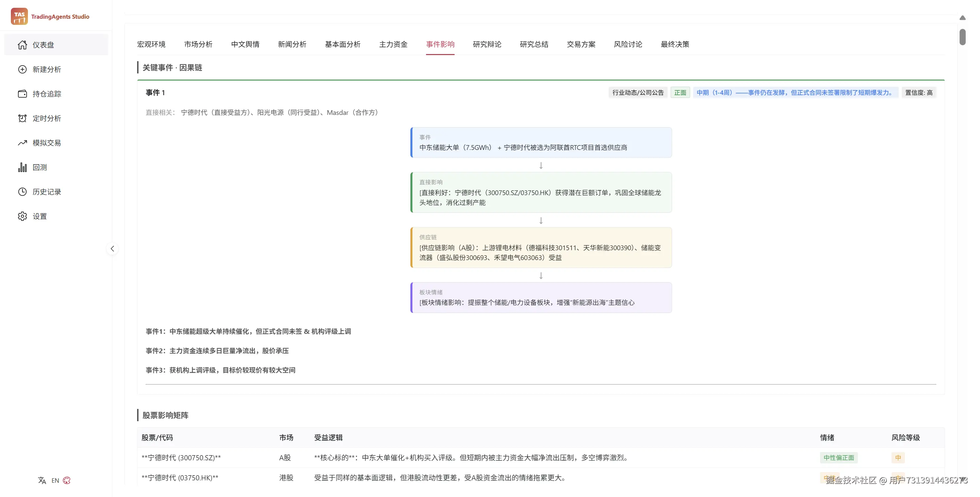980x497 pixels.
Task: Click the 持仓追踪 wallet icon
Action: (x=22, y=94)
